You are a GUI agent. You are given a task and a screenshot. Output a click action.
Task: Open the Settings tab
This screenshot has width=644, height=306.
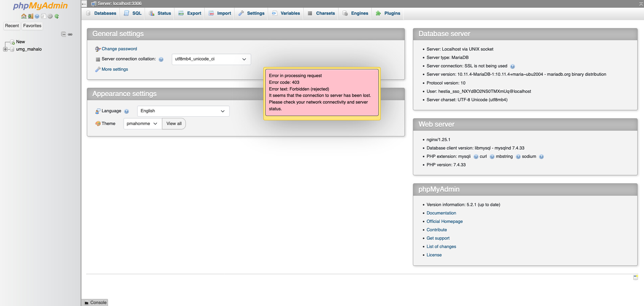252,13
